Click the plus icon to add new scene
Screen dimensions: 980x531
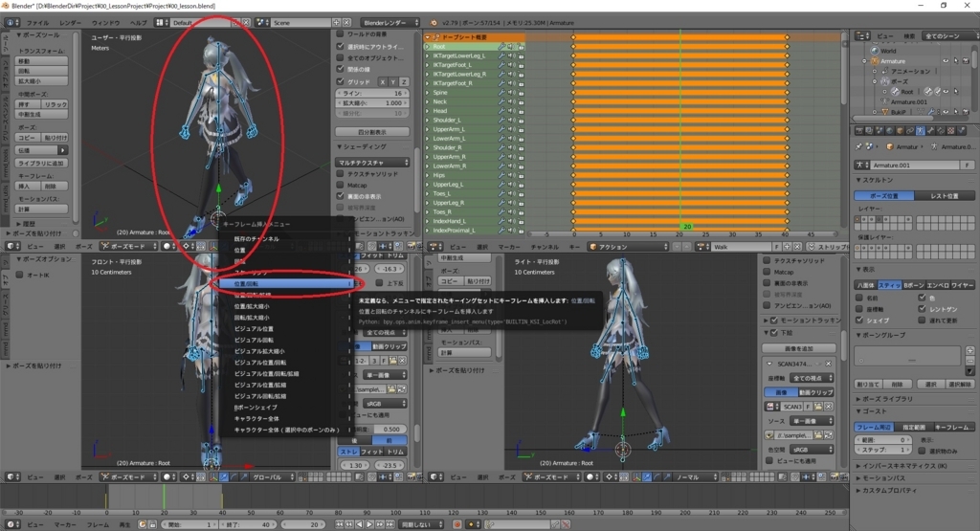click(336, 23)
